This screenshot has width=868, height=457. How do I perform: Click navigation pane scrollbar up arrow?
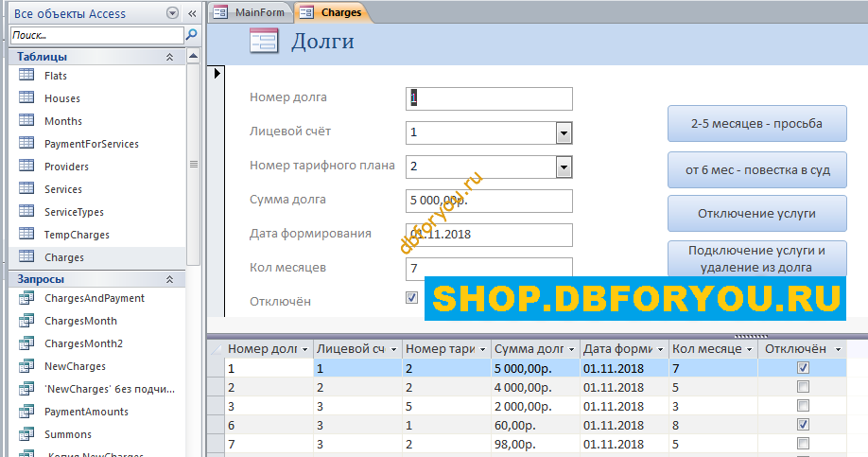click(x=193, y=56)
